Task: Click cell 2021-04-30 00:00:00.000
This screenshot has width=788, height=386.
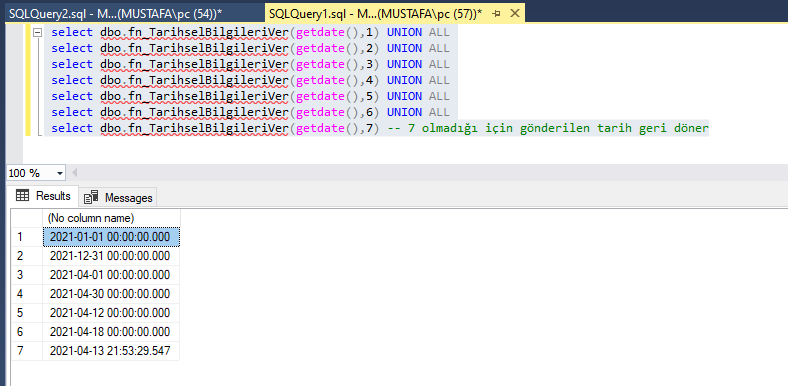Action: point(111,294)
